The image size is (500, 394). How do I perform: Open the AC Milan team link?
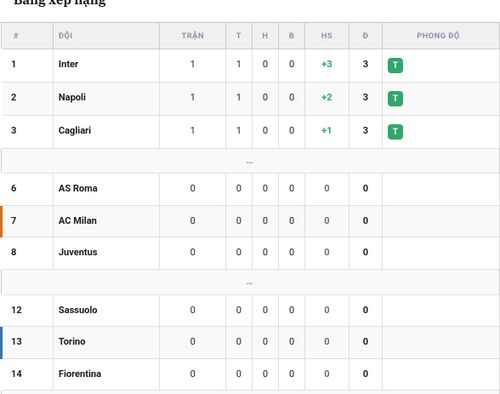[x=78, y=221]
